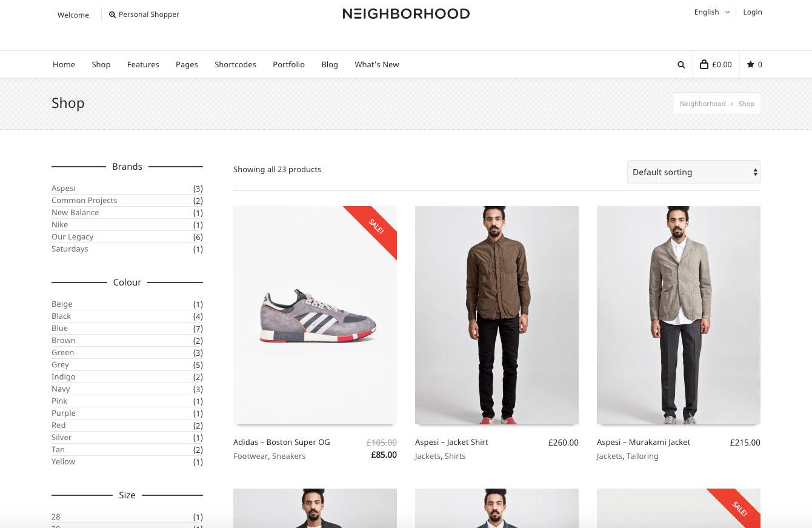Click the £260.00 price

(564, 443)
